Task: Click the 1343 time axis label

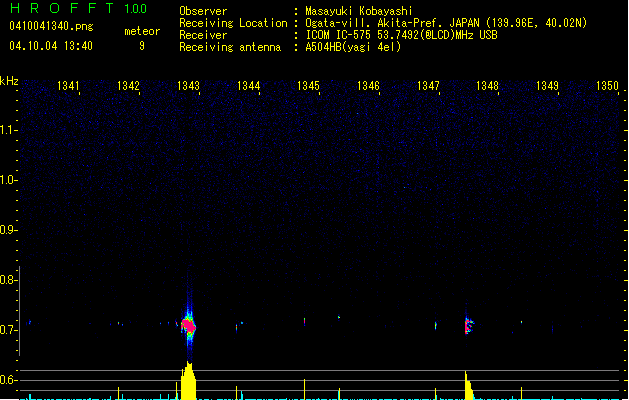Action: coord(188,87)
